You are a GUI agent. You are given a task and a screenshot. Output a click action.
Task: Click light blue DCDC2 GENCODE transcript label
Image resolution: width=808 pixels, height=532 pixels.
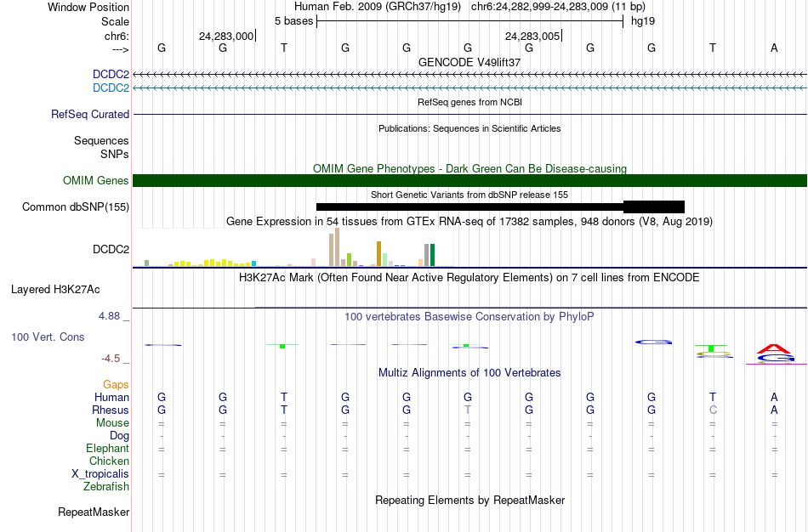pos(111,88)
